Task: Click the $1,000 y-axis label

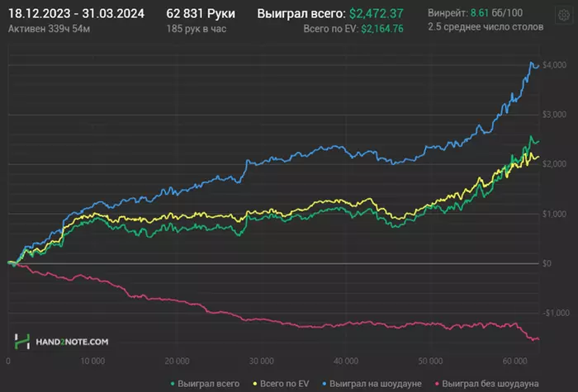Action: tap(554, 214)
